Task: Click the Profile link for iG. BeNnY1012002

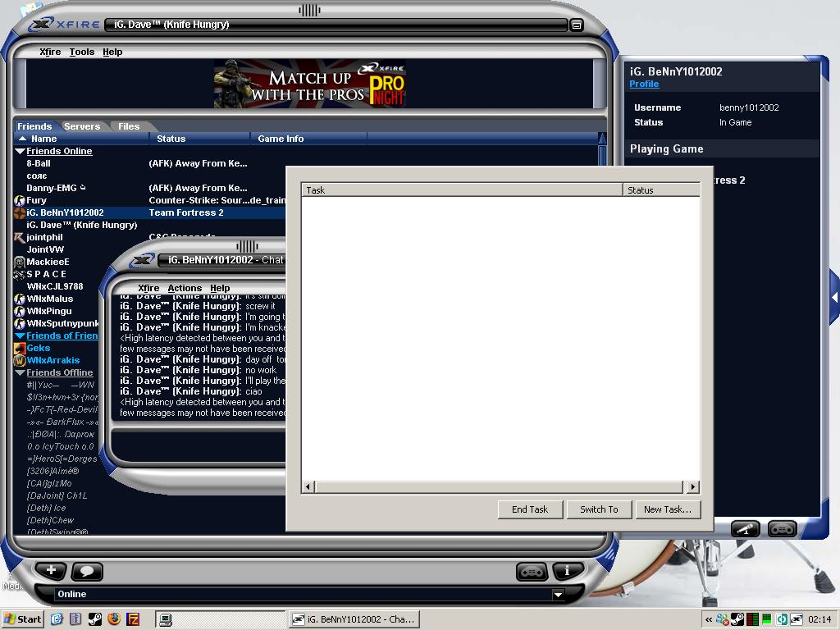Action: coord(644,84)
